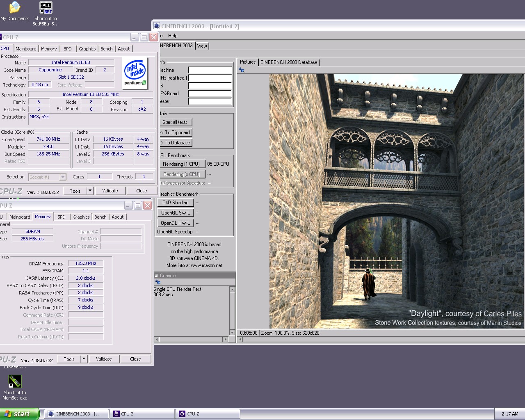
Task: Click the Tester input field
Action: coord(210,101)
